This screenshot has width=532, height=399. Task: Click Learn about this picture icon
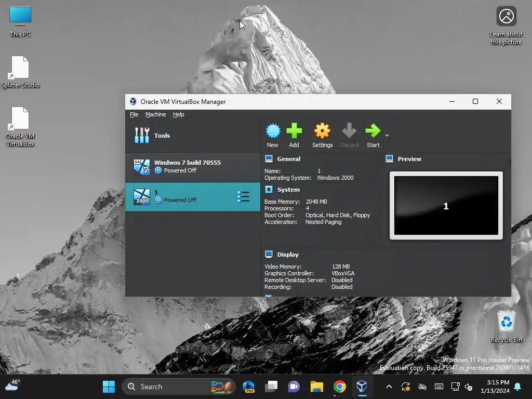click(506, 26)
